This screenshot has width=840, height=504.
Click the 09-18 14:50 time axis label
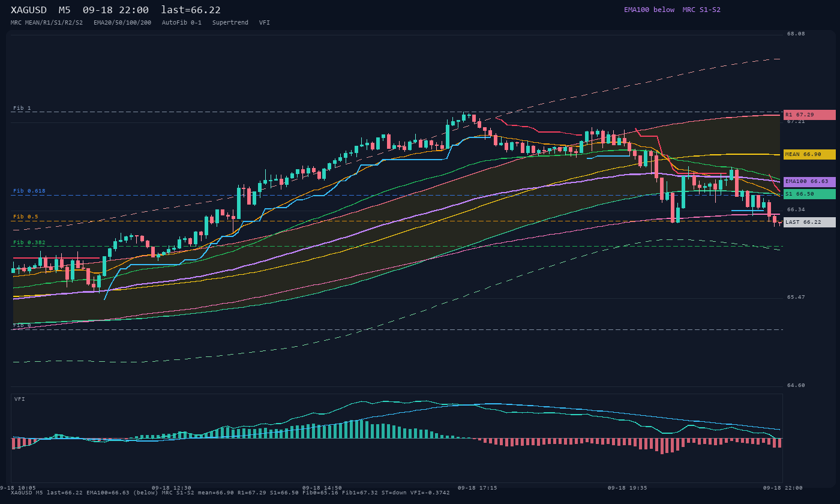click(322, 488)
